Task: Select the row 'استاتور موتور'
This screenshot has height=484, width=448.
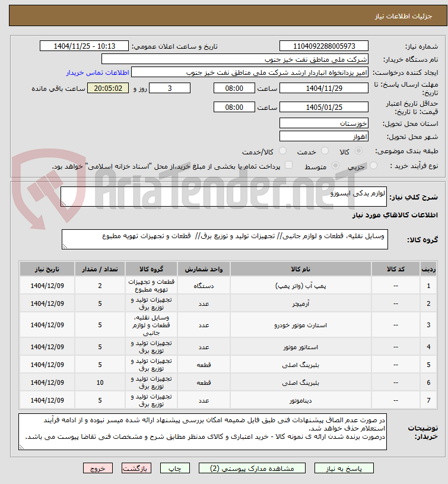Action: 228,347
